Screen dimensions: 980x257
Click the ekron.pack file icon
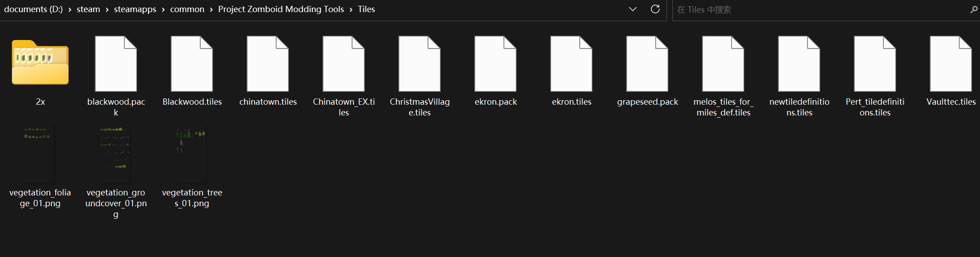coord(495,64)
